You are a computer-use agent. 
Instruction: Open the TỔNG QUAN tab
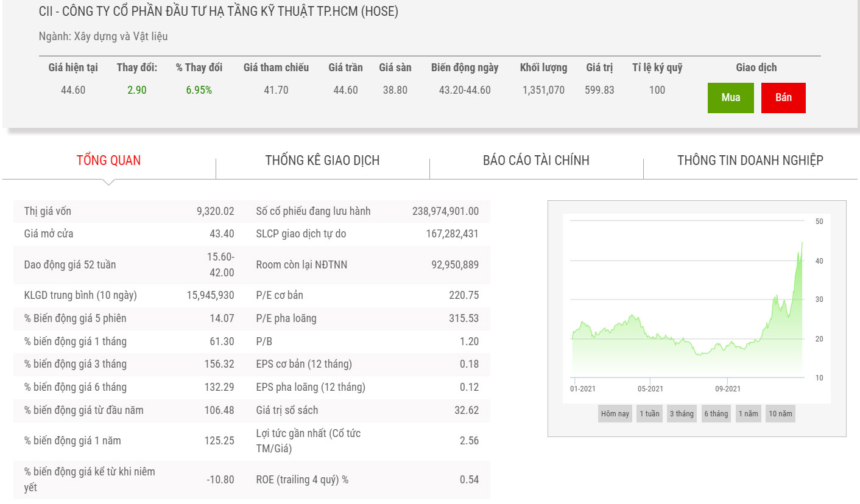pos(108,161)
